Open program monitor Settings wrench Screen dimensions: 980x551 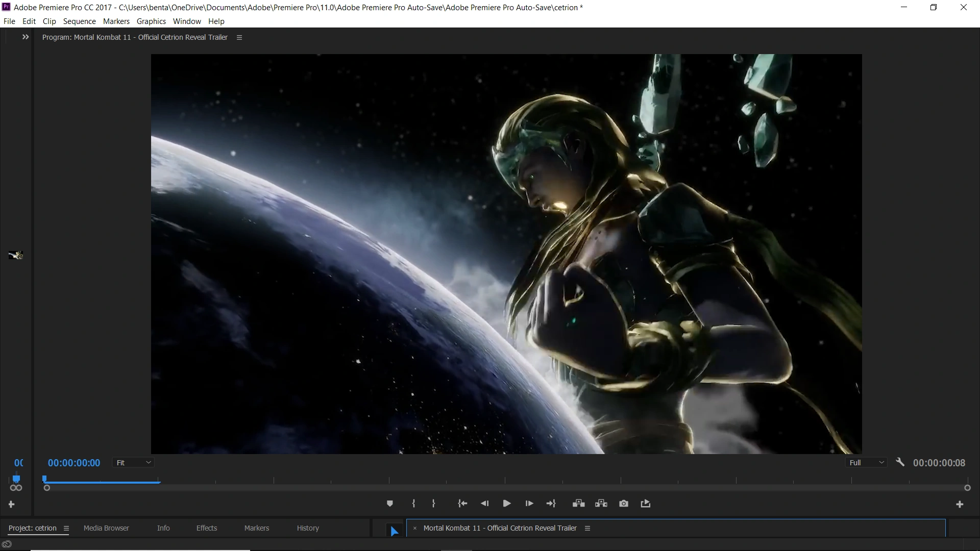(x=900, y=462)
